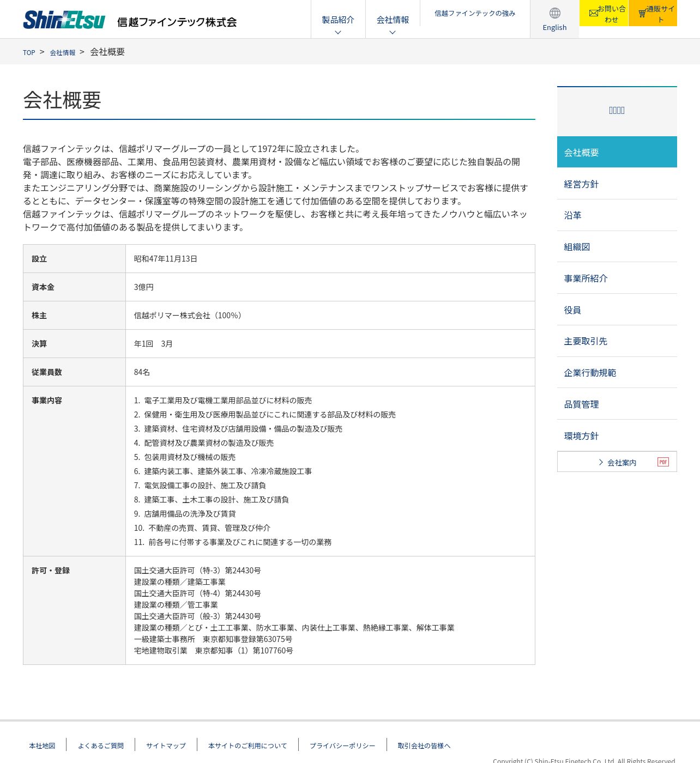
Task: Click the Shin-Etsu logo in the header
Action: [x=64, y=20]
